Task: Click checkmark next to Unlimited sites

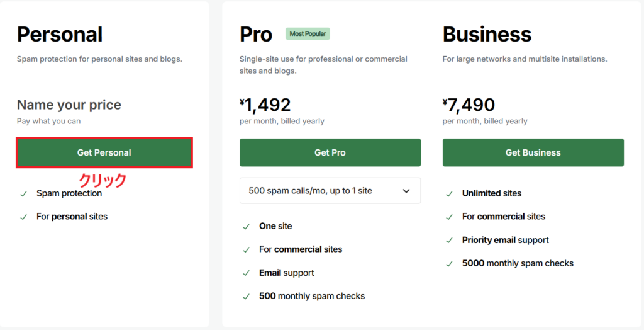Action: [449, 194]
